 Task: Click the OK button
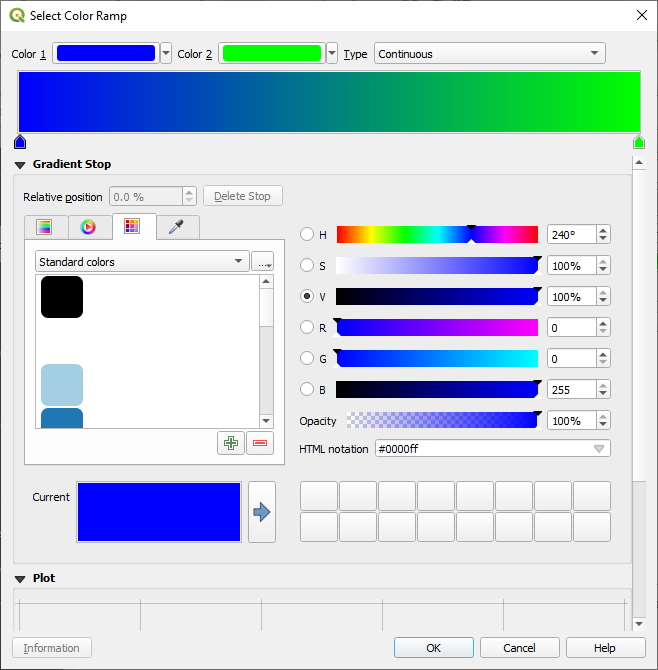click(433, 648)
